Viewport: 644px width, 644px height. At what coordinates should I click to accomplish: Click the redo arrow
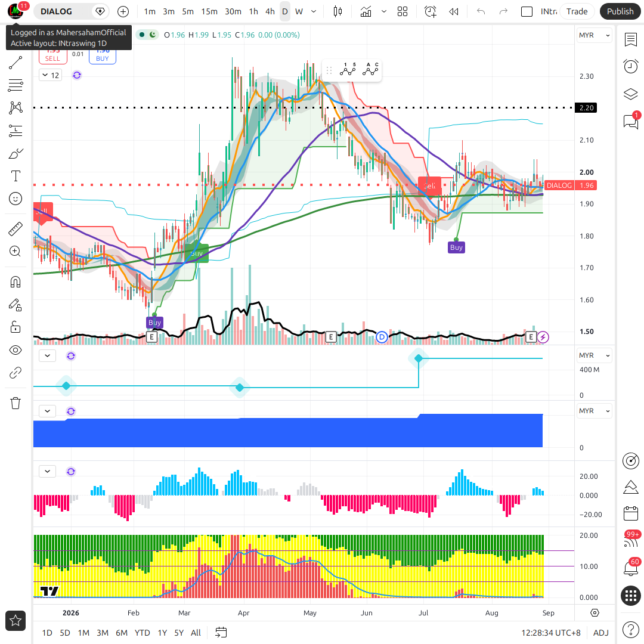pyautogui.click(x=503, y=11)
